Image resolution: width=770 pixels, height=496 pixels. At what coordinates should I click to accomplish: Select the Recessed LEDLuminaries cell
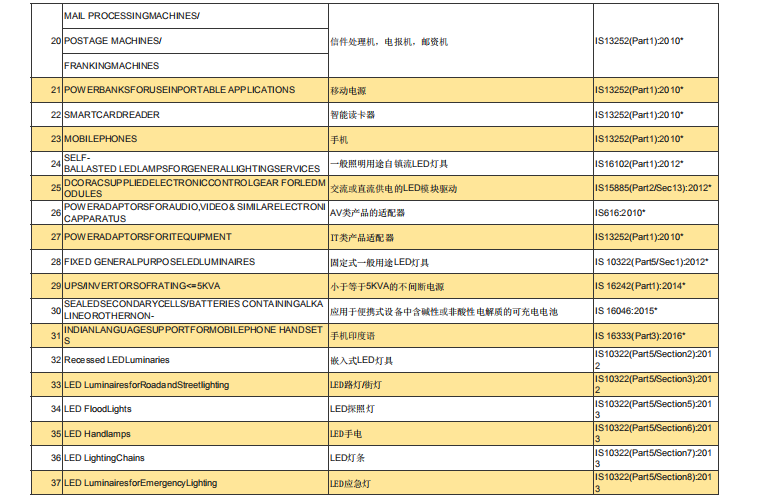117,360
